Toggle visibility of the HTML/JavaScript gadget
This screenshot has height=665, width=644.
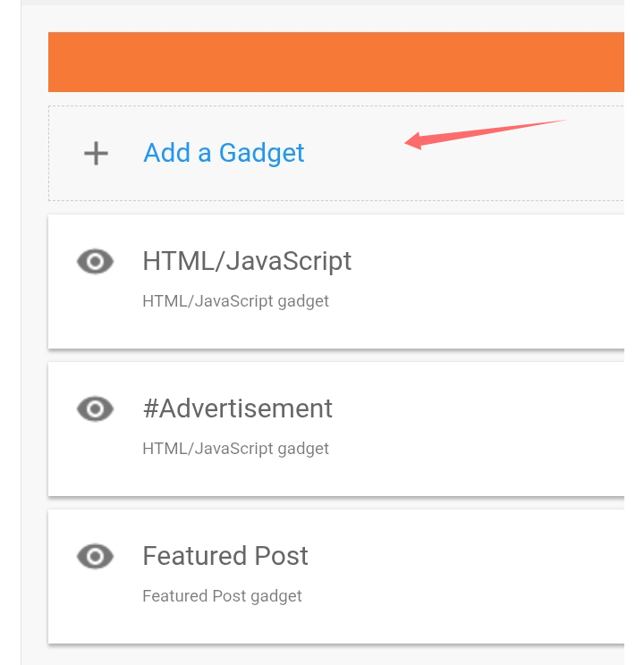[x=95, y=261]
